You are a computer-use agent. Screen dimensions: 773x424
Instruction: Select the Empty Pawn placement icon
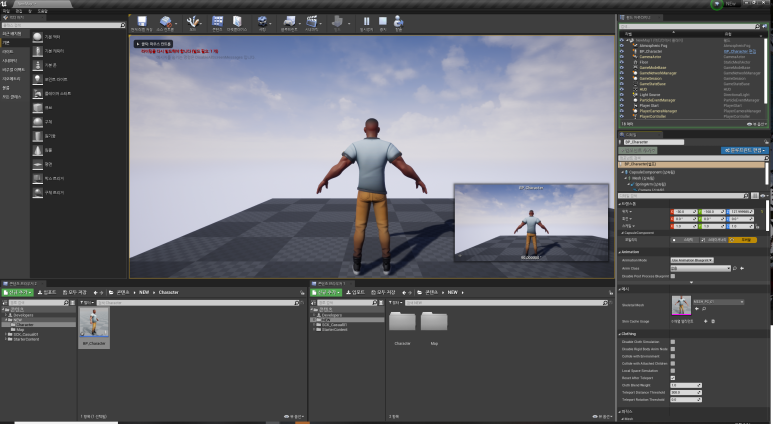37,65
